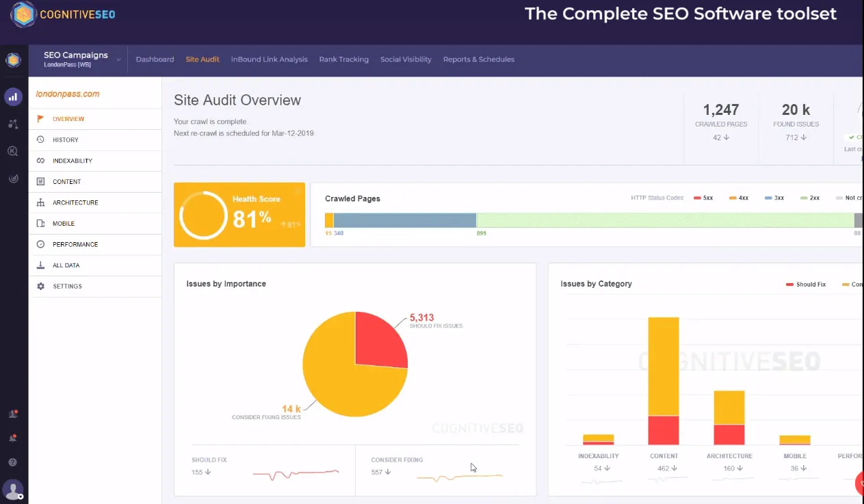Viewport: 864px width, 504px height.
Task: Toggle the Should Fix category legend
Action: tap(806, 284)
